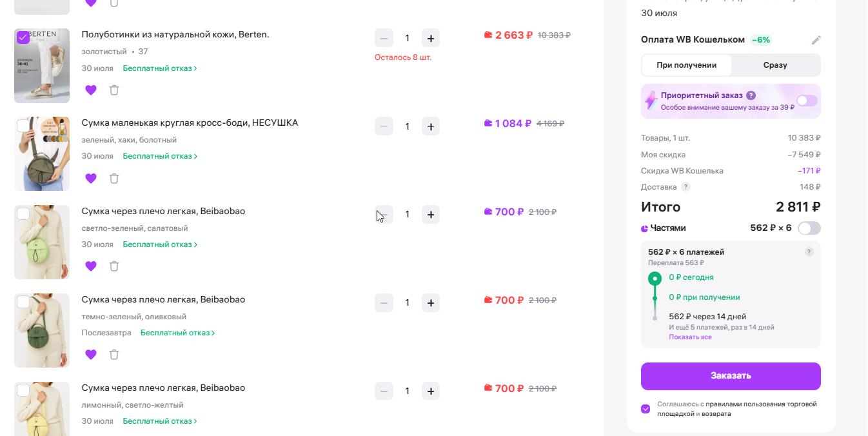Open Бесплатный отказ for dark-green Beibaobao bag

coord(178,333)
